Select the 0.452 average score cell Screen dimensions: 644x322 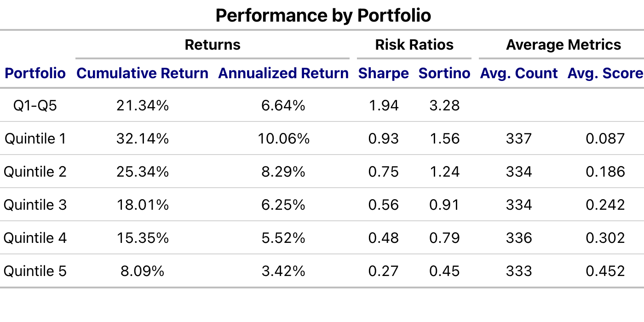point(605,271)
